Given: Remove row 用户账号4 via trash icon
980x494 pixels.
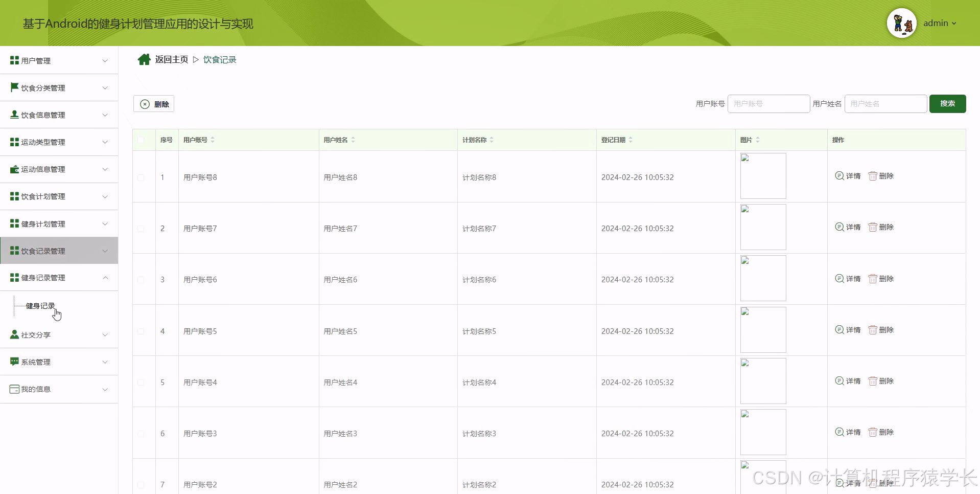Looking at the screenshot, I should click(x=881, y=381).
